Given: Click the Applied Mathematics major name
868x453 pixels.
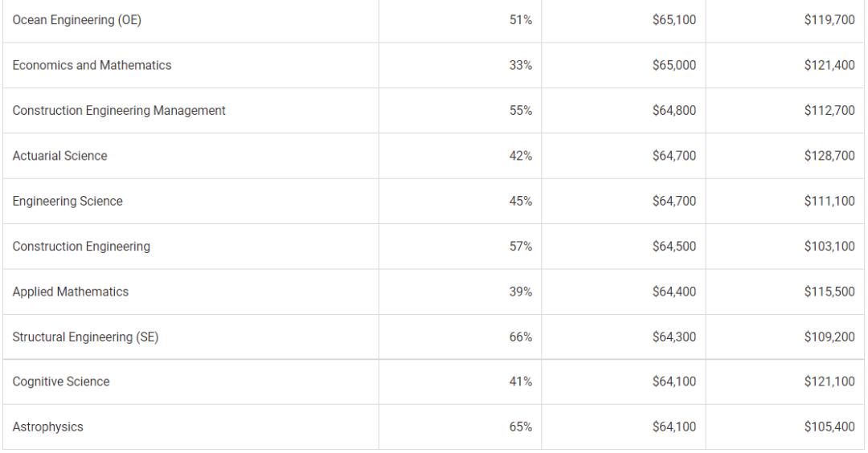Looking at the screenshot, I should 71,292.
